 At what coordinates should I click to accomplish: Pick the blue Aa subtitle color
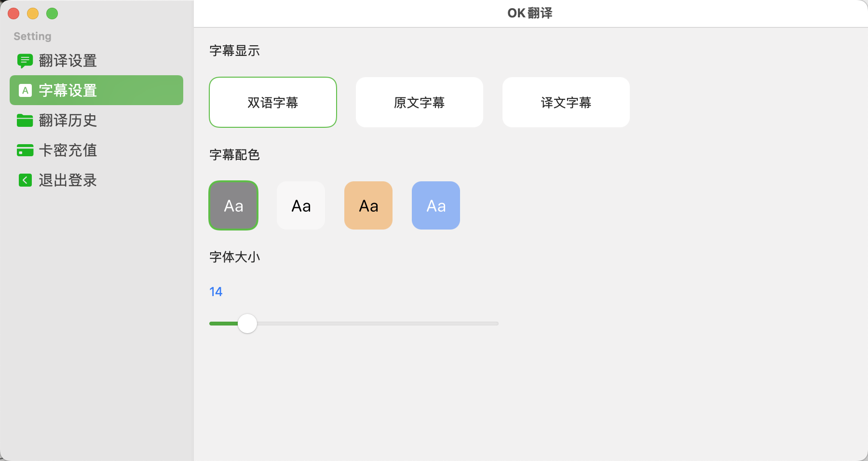436,205
